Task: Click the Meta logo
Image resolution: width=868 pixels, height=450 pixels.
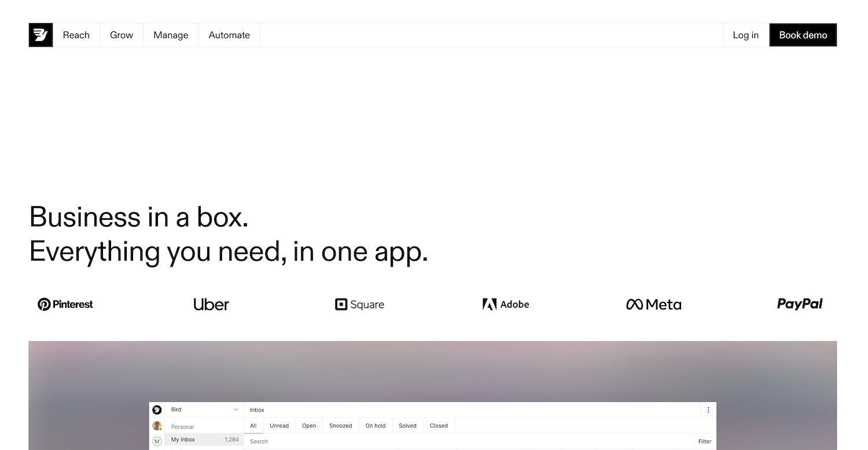Action: coord(654,304)
